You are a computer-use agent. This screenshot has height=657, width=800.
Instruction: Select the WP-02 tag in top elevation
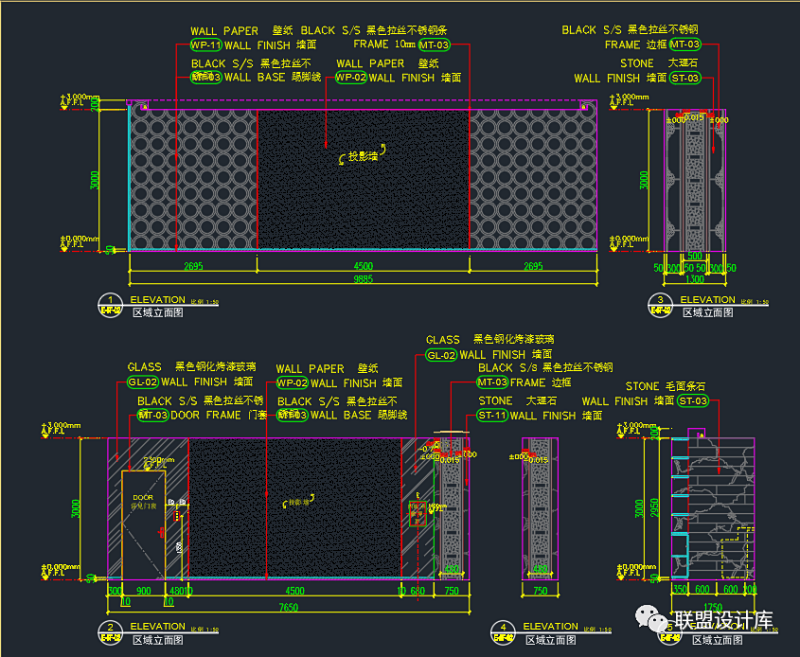(x=350, y=77)
